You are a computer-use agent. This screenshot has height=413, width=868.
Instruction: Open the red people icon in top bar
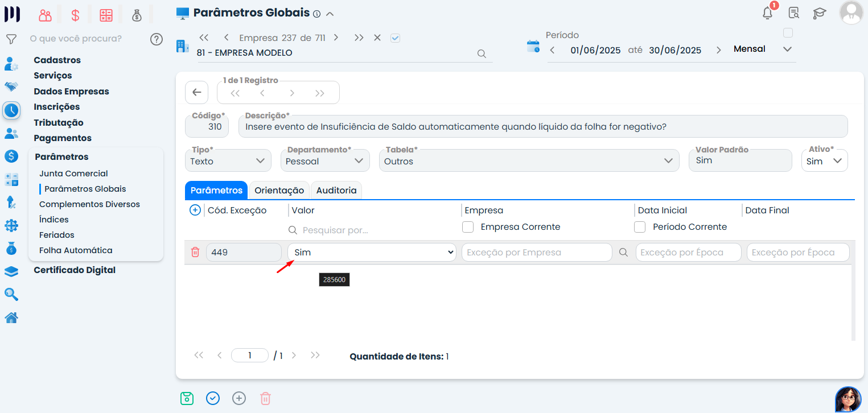point(45,15)
